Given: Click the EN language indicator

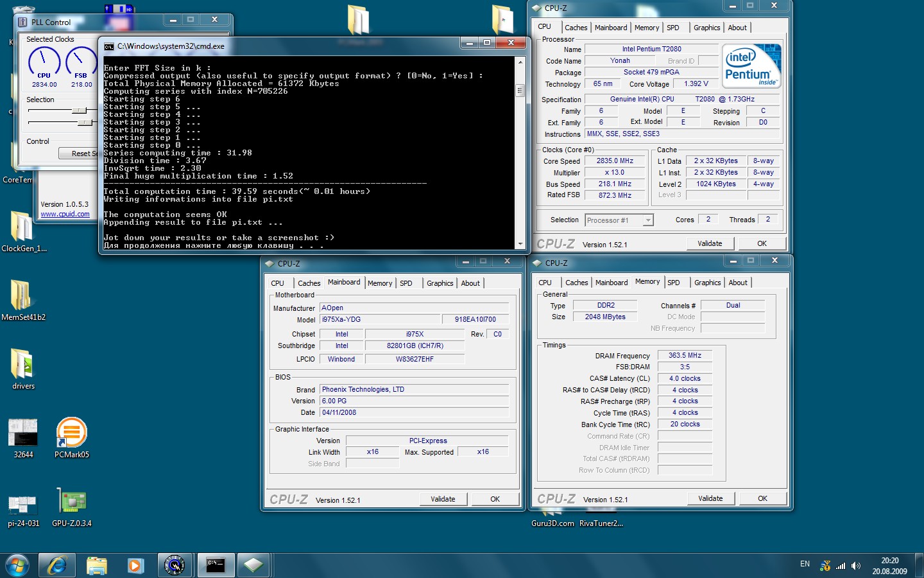Looking at the screenshot, I should pos(805,564).
